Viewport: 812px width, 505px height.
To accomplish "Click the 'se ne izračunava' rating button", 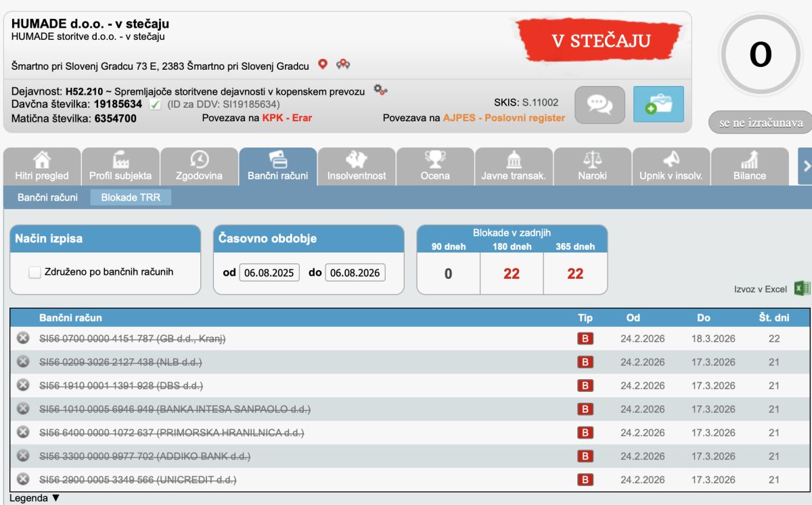I will [761, 123].
